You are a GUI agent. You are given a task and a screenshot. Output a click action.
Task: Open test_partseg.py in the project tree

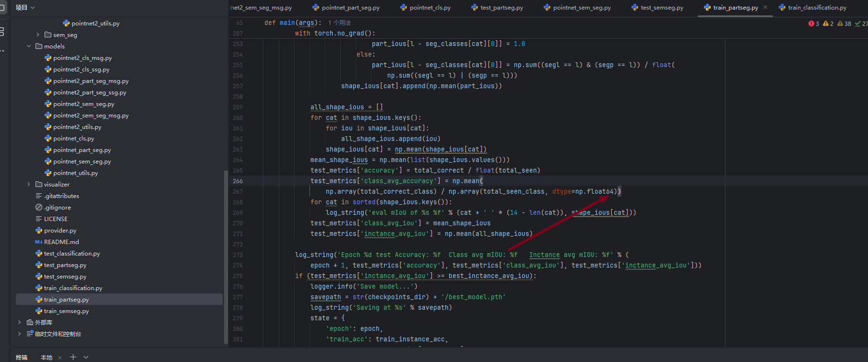pos(61,265)
